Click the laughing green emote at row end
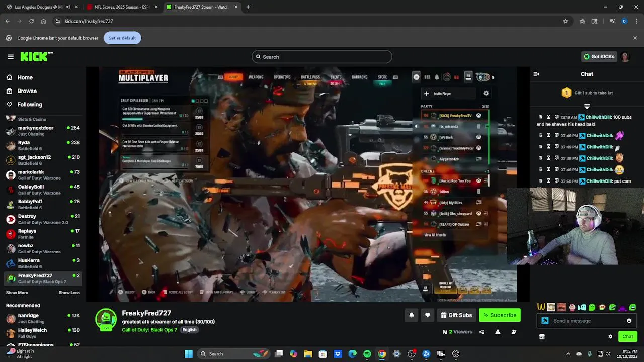 click(632, 307)
